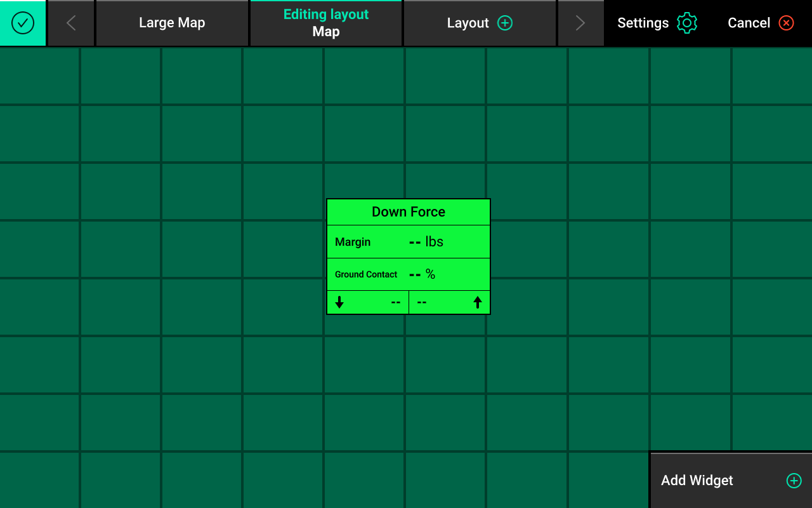Open Settings
Viewport: 812px width, 508px height.
[x=657, y=23]
